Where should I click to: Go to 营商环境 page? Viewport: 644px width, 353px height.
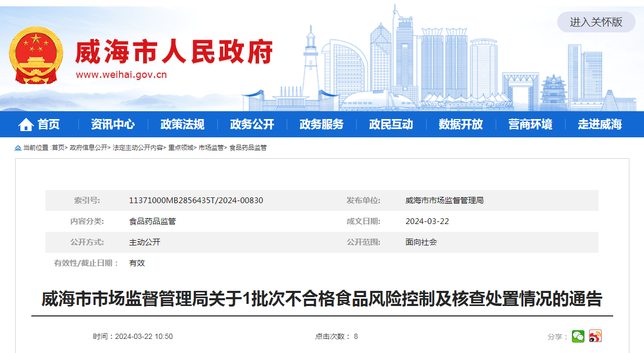pyautogui.click(x=530, y=124)
